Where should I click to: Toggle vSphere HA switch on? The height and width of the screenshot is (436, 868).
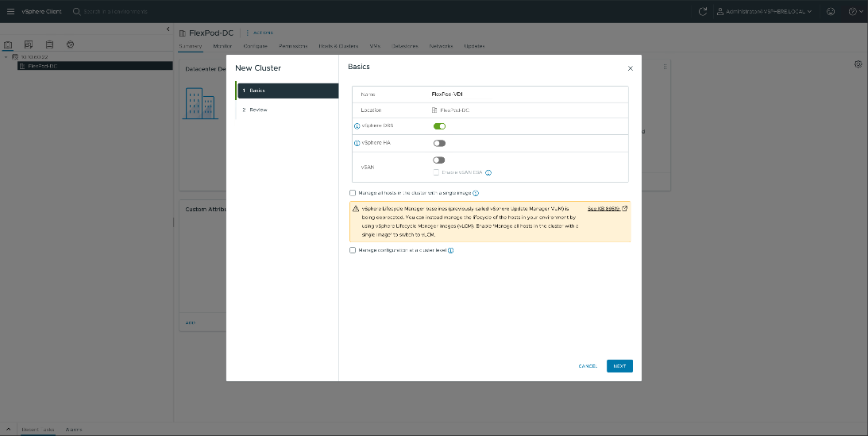click(x=439, y=143)
